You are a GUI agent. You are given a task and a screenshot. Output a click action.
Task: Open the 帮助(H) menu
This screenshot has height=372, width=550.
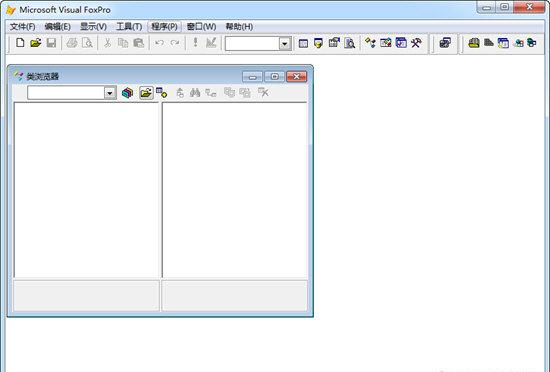pyautogui.click(x=239, y=27)
